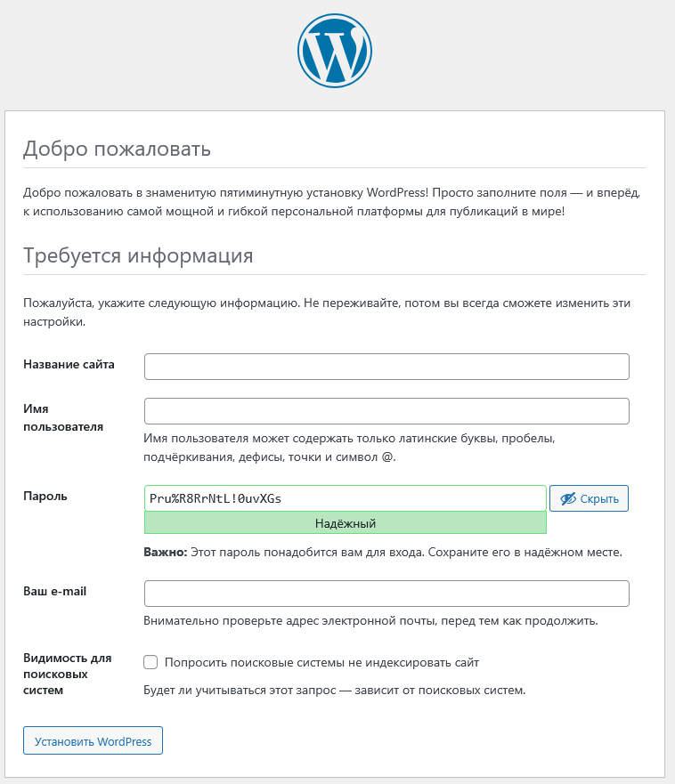Click the WordPress logo at the top
The width and height of the screenshot is (675, 784).
click(x=334, y=52)
